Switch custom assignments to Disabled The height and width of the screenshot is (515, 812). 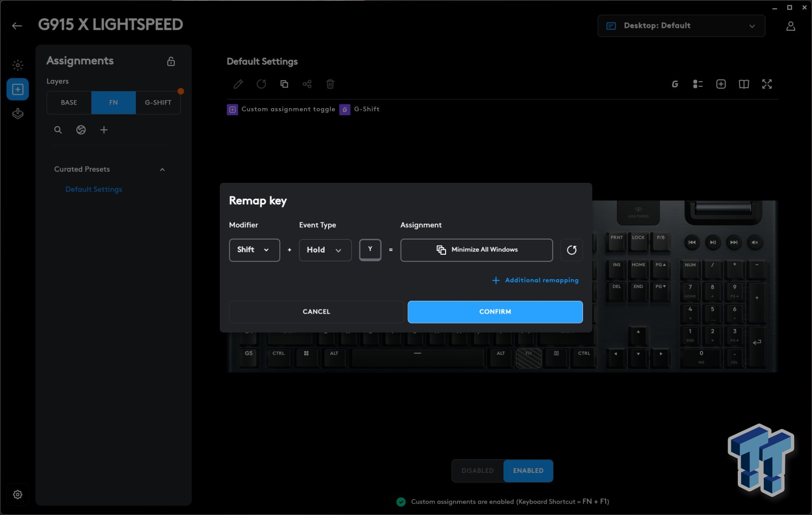coord(477,471)
